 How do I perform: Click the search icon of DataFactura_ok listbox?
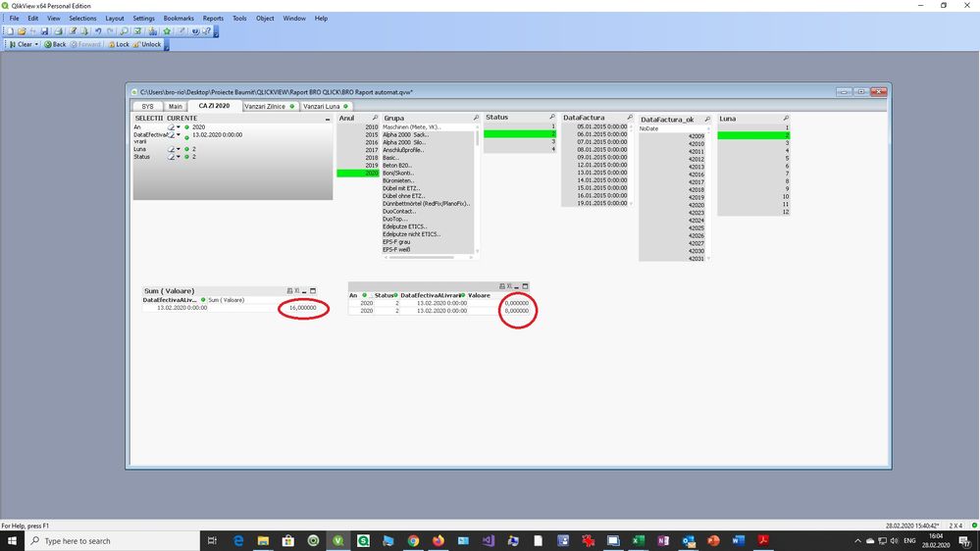click(707, 119)
